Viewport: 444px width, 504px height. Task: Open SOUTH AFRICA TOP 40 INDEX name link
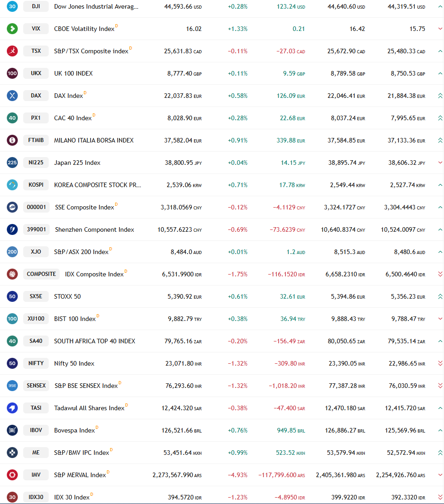95,341
